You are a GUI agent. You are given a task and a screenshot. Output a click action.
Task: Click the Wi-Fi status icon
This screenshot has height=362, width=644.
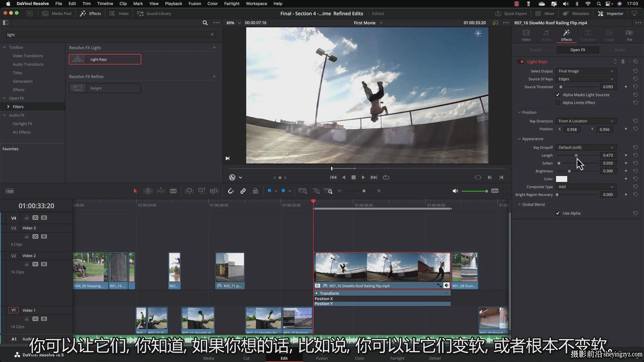pos(588,4)
